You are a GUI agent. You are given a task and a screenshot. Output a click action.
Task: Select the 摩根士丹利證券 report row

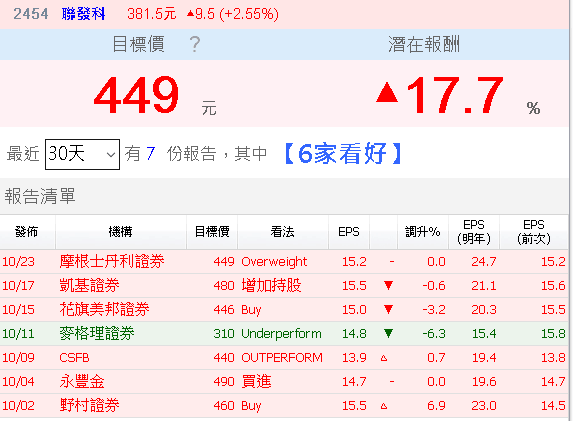pos(284,262)
